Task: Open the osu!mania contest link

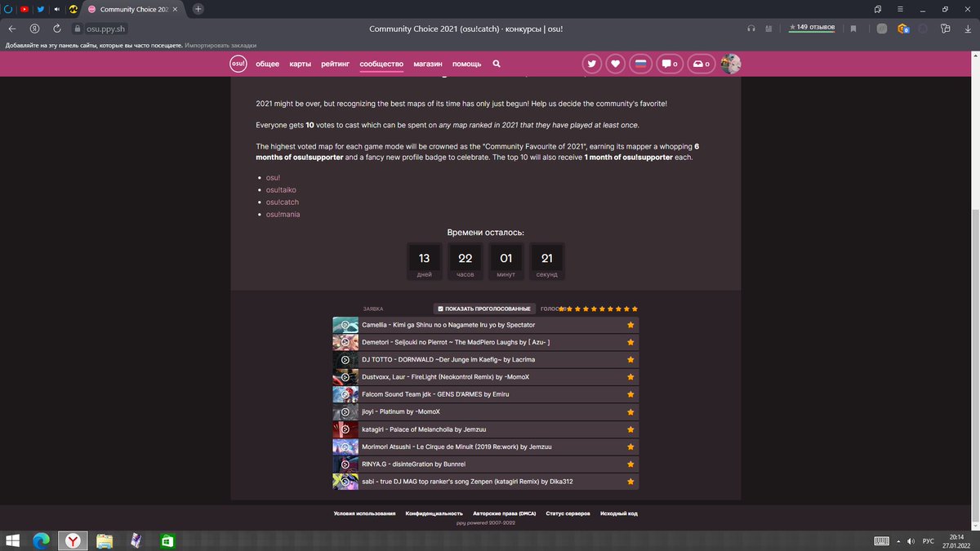Action: pos(283,214)
